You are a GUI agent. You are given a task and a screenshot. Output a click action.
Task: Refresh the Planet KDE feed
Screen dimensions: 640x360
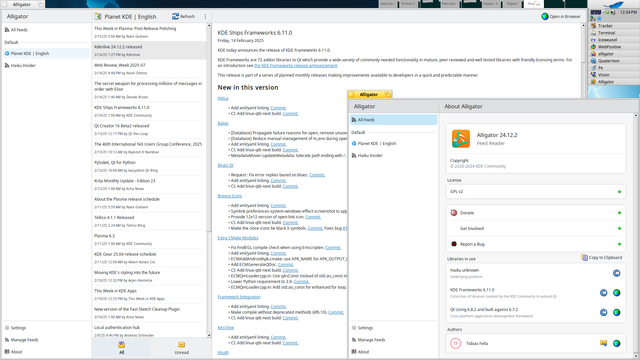click(183, 16)
